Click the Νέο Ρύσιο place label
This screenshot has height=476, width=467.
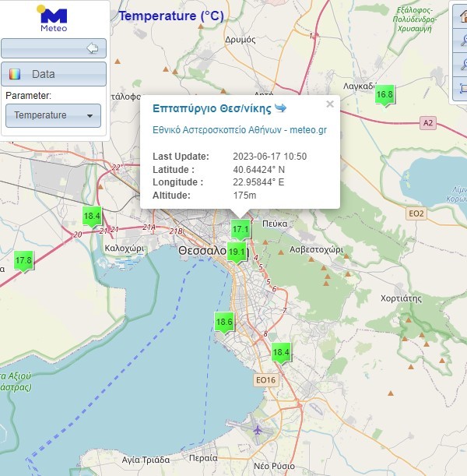click(274, 466)
